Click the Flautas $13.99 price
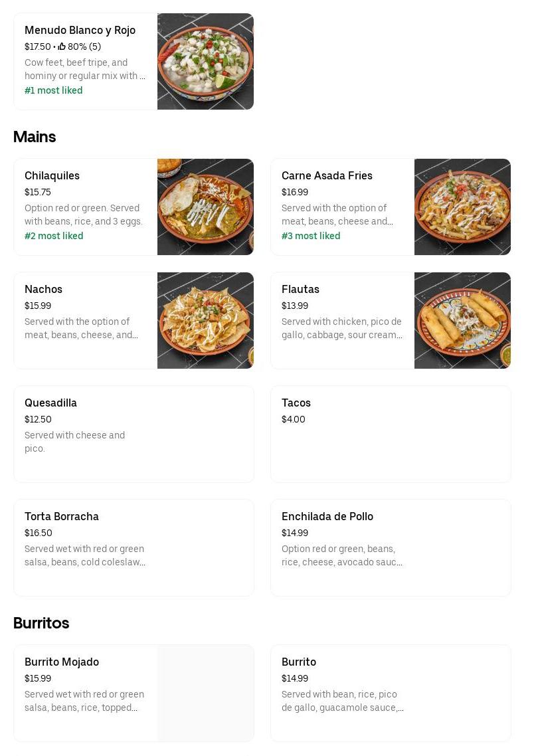Screen dimensions: 534x756 (x=295, y=306)
